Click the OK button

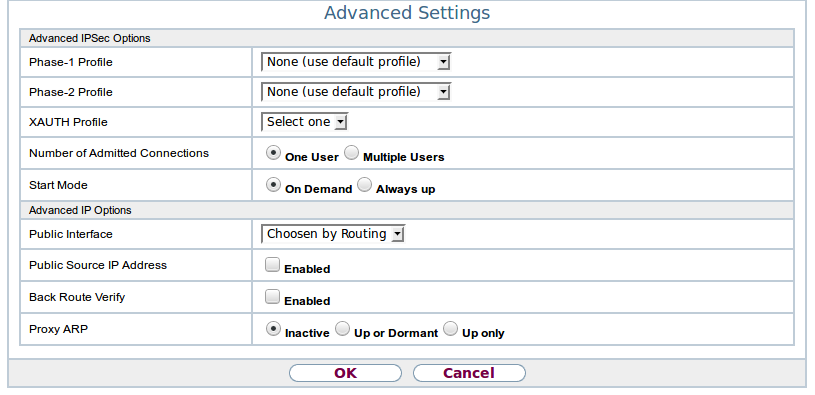345,373
